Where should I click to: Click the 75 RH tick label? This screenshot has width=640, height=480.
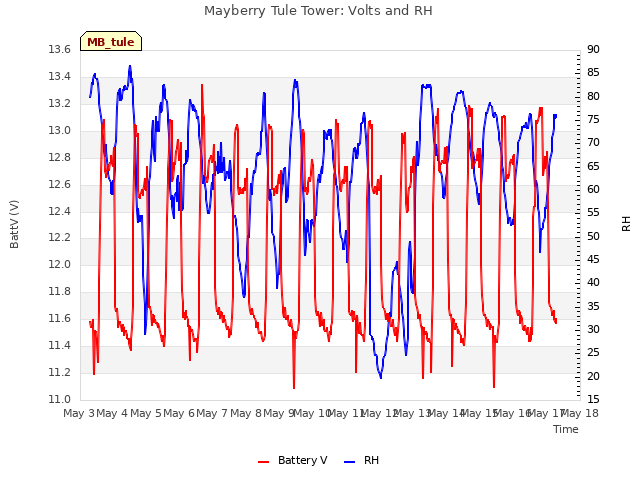click(593, 120)
